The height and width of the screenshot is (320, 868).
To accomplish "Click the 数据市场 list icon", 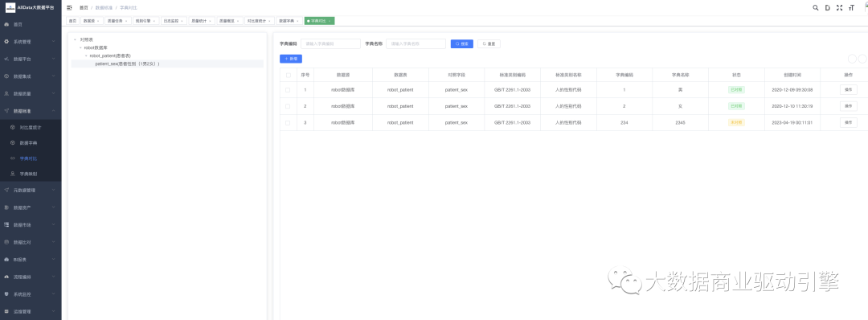I will point(6,225).
